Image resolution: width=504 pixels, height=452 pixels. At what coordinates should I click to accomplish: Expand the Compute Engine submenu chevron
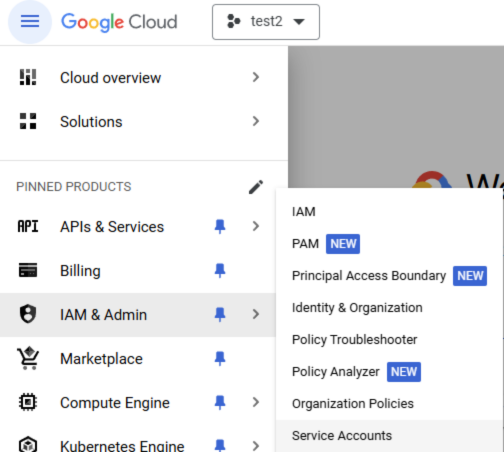(256, 402)
